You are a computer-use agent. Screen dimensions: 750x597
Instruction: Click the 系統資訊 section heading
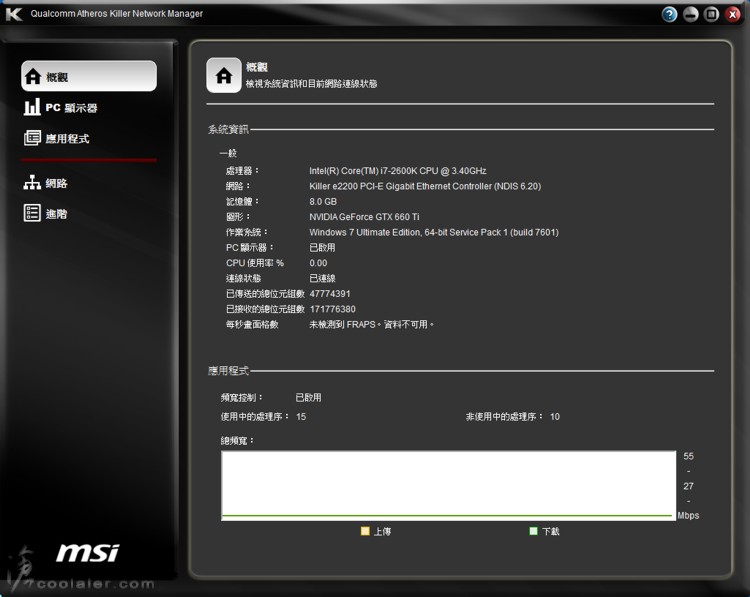[228, 129]
